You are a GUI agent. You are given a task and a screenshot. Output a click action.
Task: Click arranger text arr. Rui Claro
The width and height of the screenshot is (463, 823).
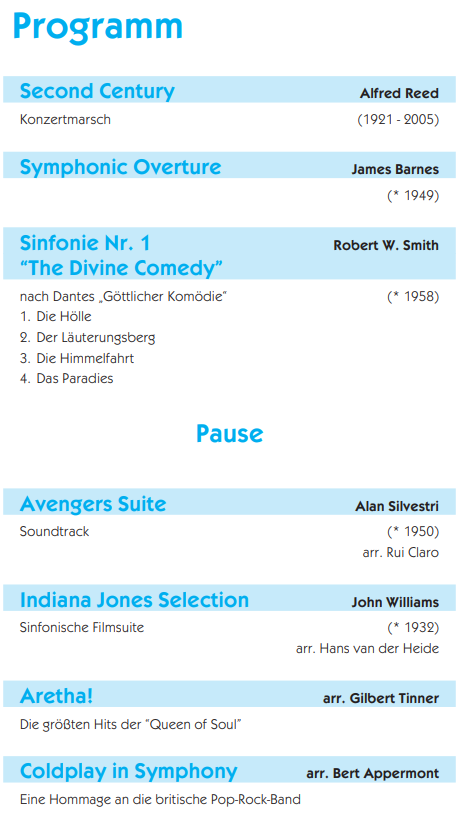[x=401, y=553]
